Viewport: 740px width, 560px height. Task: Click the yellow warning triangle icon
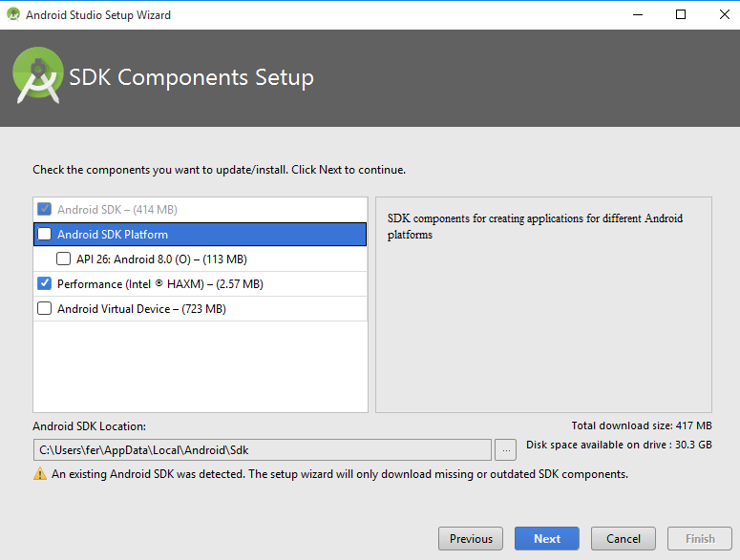click(x=40, y=474)
